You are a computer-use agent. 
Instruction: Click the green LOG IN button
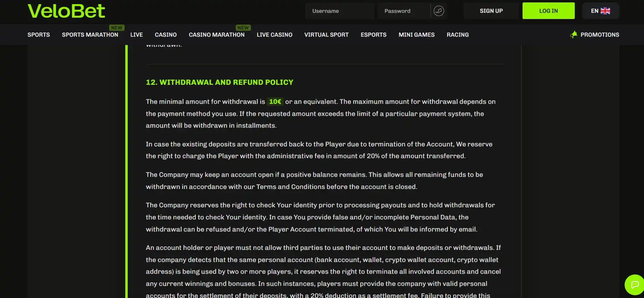click(x=548, y=11)
